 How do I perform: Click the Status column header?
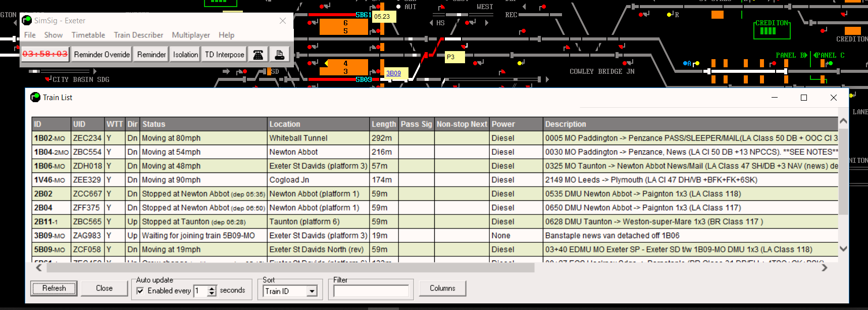point(203,124)
